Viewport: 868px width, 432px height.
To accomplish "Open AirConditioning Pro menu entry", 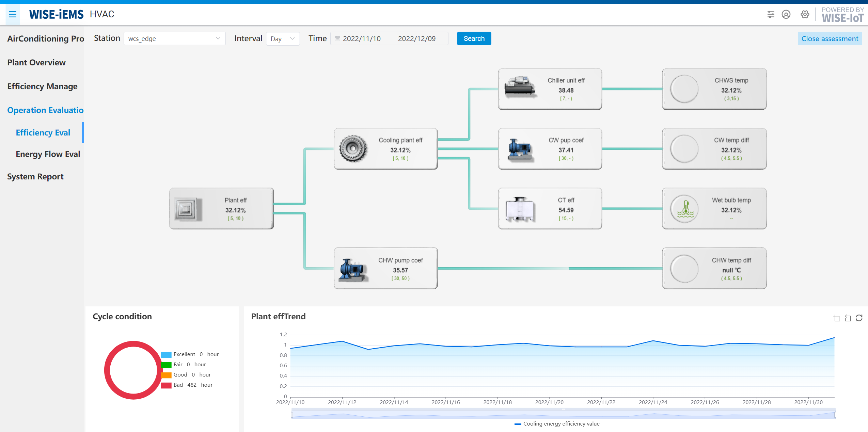I will pyautogui.click(x=46, y=39).
